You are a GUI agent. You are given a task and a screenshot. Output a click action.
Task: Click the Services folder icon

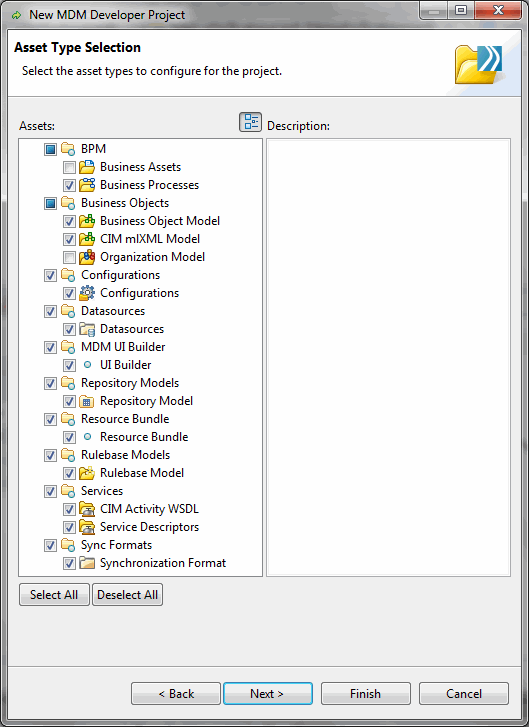(68, 491)
